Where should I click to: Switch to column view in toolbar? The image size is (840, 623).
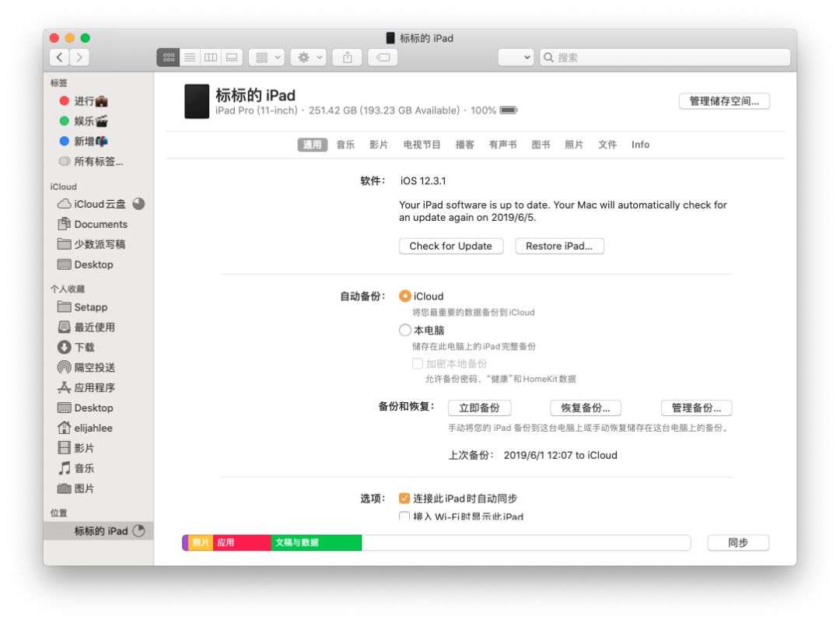211,58
